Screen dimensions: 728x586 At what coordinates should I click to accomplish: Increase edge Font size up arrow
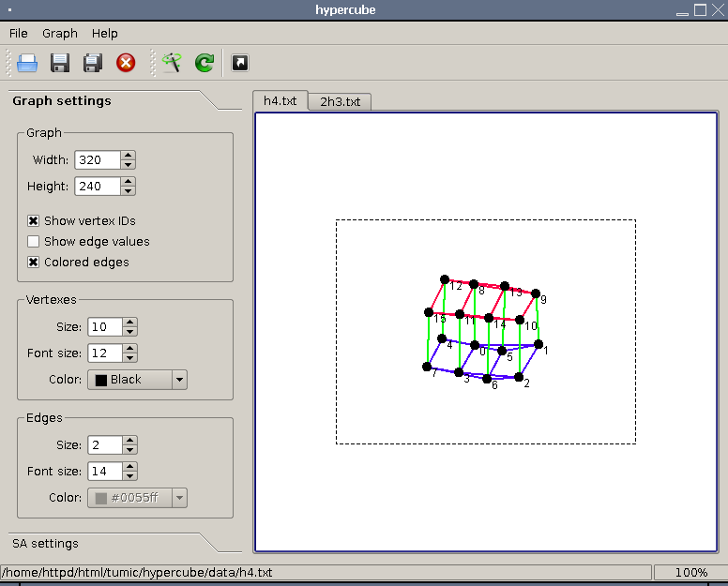coord(130,466)
